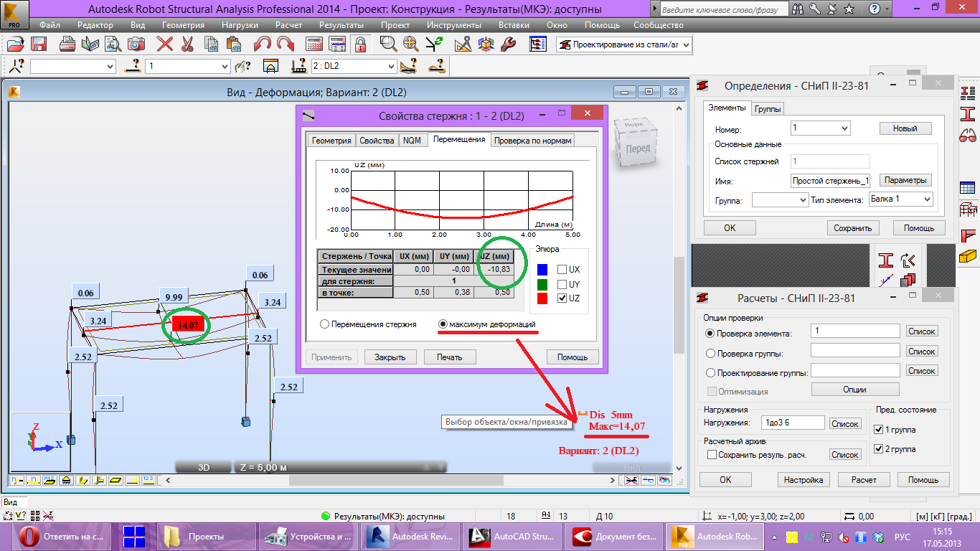The width and height of the screenshot is (980, 551).
Task: Toggle '2 группа' limit state checkbox
Action: click(x=879, y=449)
